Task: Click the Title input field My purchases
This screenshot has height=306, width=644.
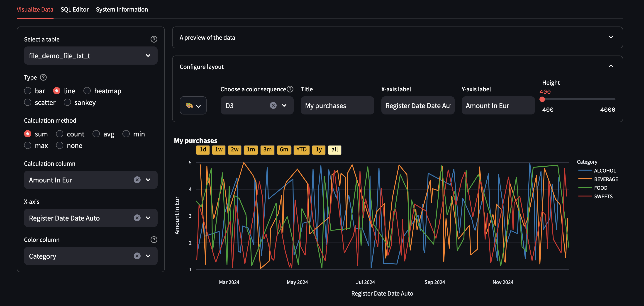Action: coord(337,105)
